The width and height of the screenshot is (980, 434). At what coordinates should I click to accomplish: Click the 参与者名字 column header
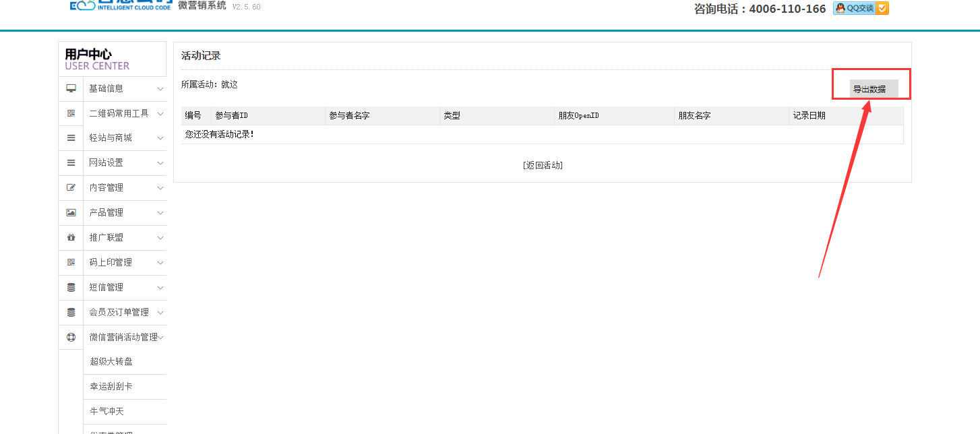click(349, 116)
